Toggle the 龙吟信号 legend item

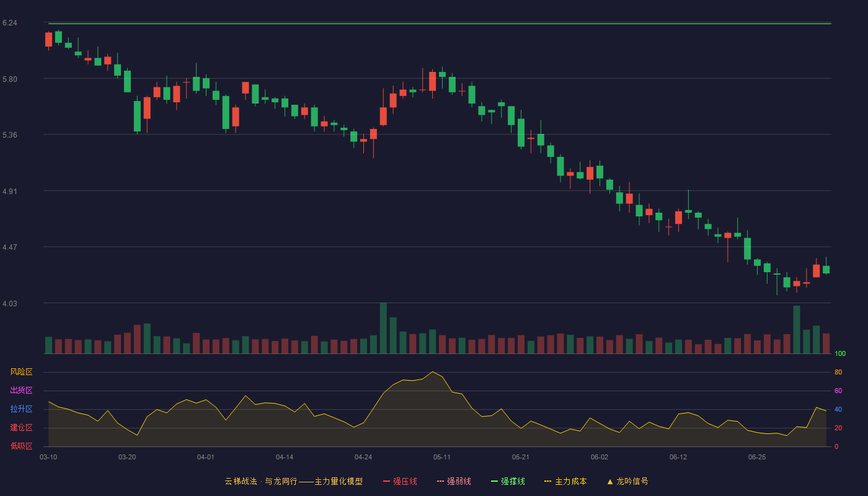pos(627,481)
